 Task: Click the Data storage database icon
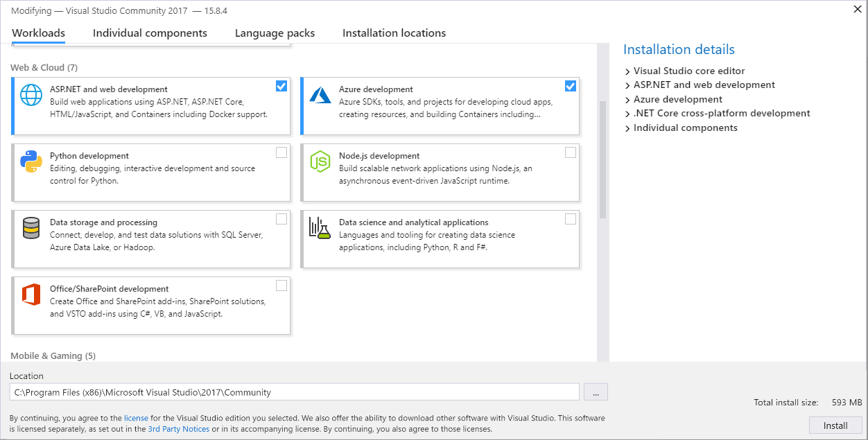31,227
